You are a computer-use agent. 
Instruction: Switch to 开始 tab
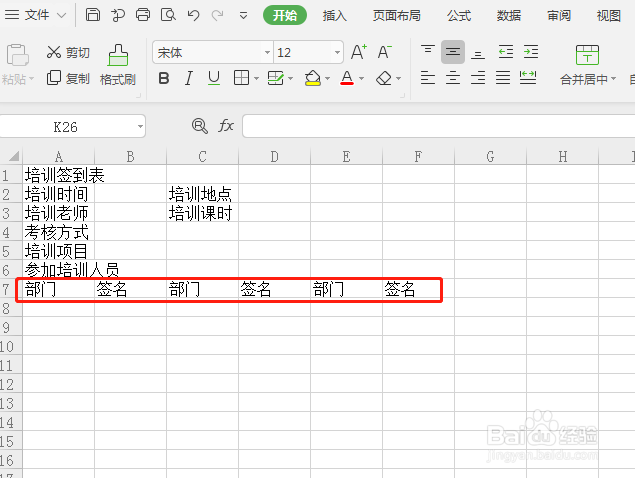pyautogui.click(x=285, y=15)
